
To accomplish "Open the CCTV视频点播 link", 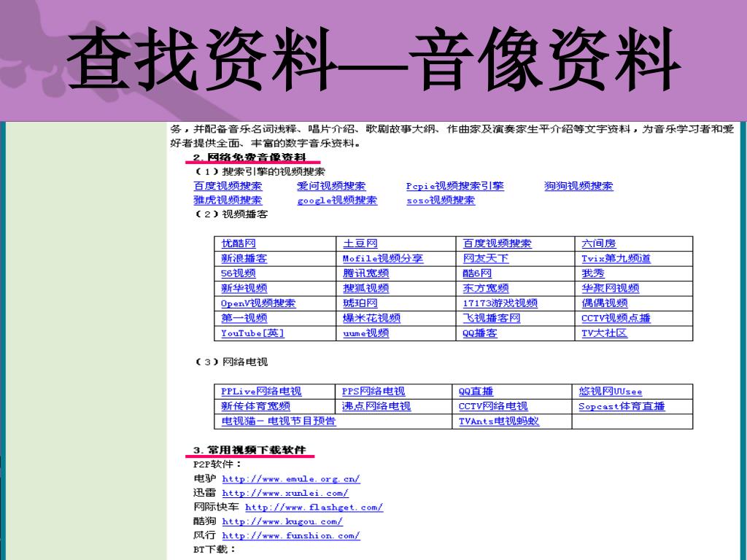I will [x=616, y=318].
